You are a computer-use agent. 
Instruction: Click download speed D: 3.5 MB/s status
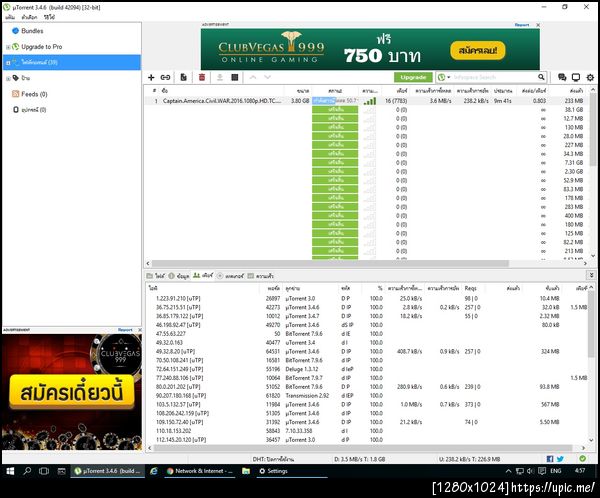[359, 459]
